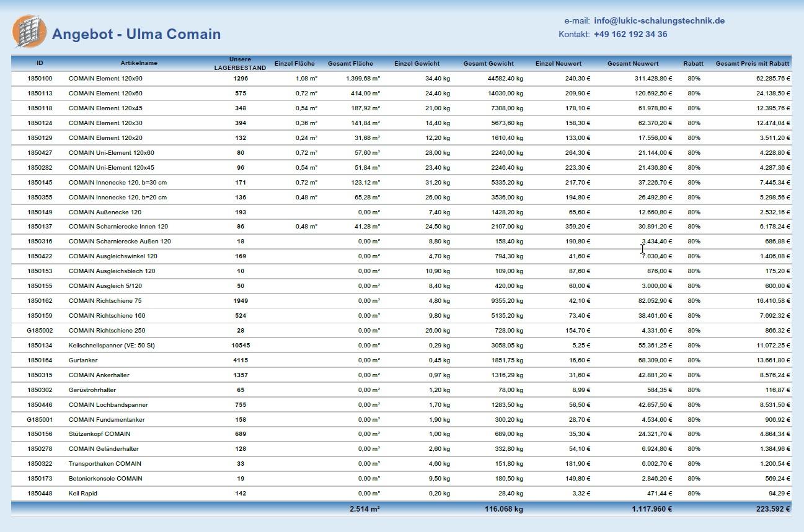Click the 'Unsere Lagerbestand' column header

click(x=240, y=64)
